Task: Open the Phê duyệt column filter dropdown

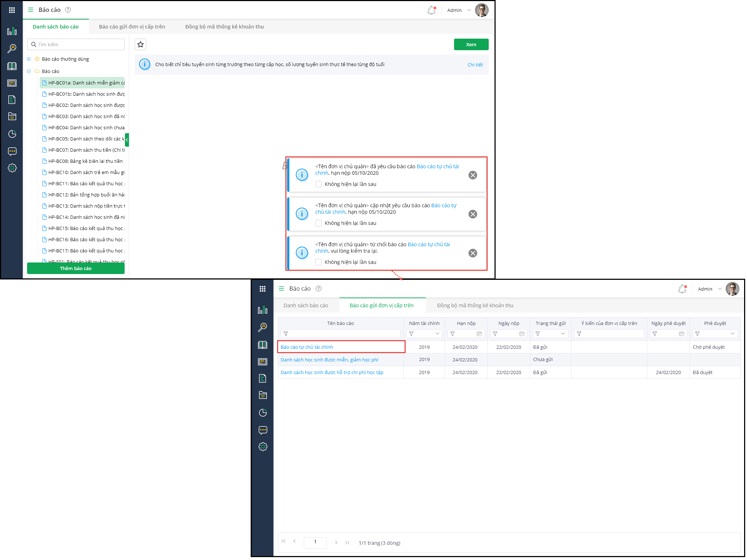Action: click(732, 334)
